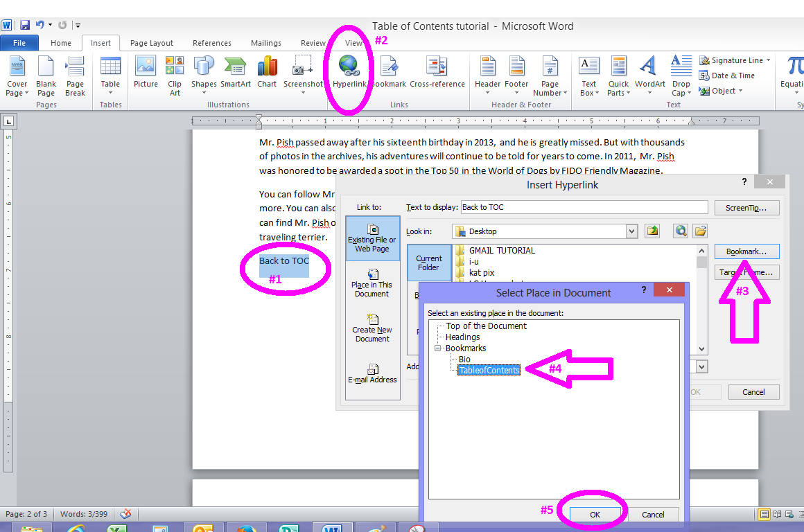Click the Redo button in the title bar
This screenshot has height=532, width=804.
click(x=62, y=25)
